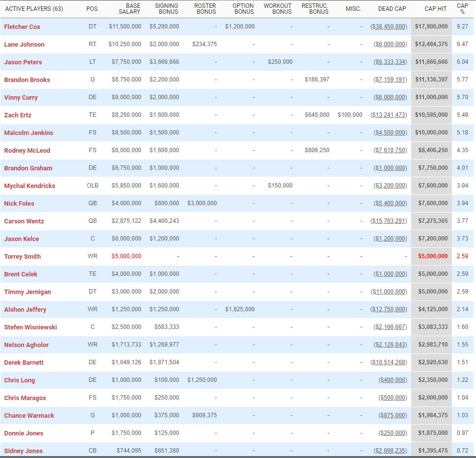Screen dimensions: 476x458
Task: Open Brandon Brooks dead cap ($7,159,191)
Action: [390, 80]
